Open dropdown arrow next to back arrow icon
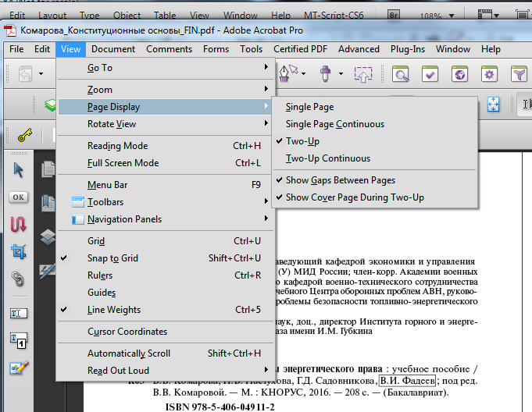 pyautogui.click(x=41, y=73)
